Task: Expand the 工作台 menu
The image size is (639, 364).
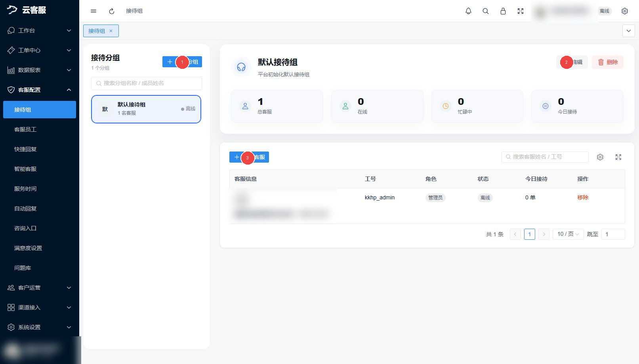Action: tap(40, 30)
